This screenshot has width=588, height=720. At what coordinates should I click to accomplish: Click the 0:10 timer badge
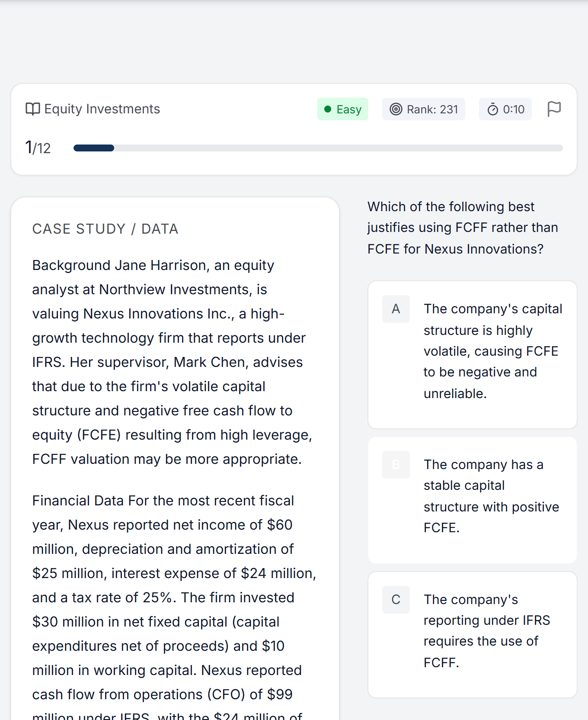point(505,109)
